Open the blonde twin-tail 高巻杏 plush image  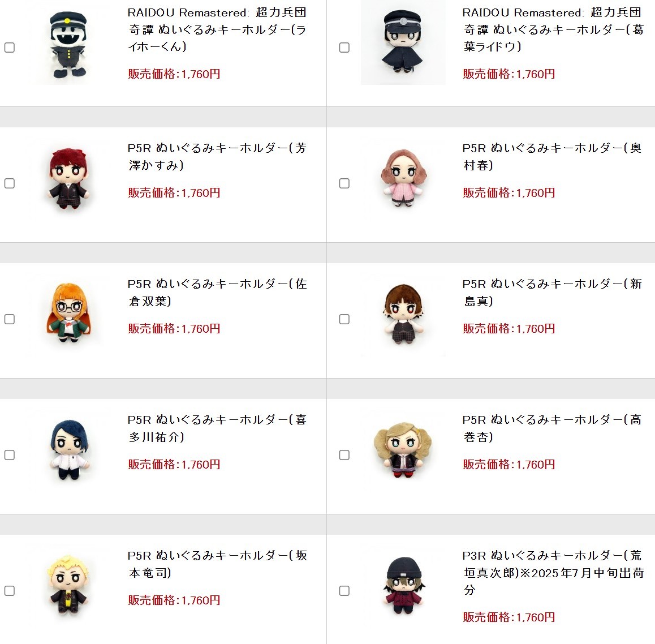pyautogui.click(x=403, y=450)
